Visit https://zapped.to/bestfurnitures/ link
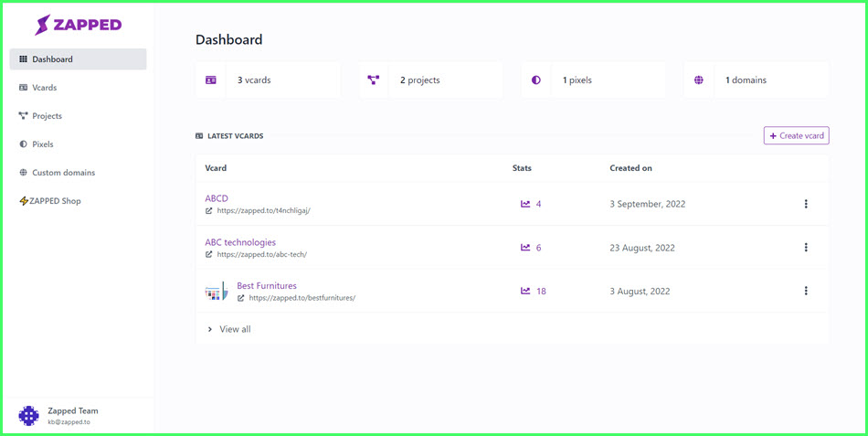This screenshot has height=436, width=868. [302, 297]
